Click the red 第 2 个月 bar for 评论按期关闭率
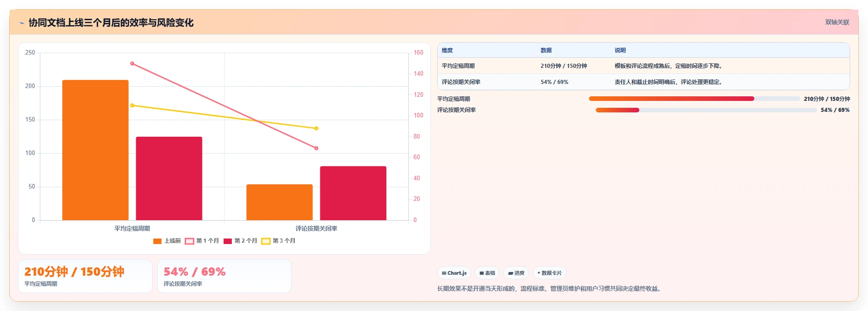The width and height of the screenshot is (868, 311). pos(353,193)
